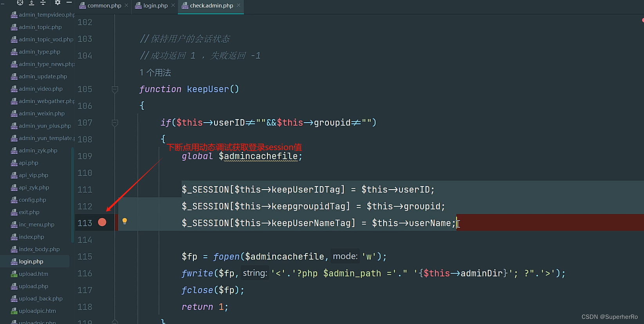Click the $admincachefile variable on line 109
644x324 pixels.
pyautogui.click(x=258, y=156)
